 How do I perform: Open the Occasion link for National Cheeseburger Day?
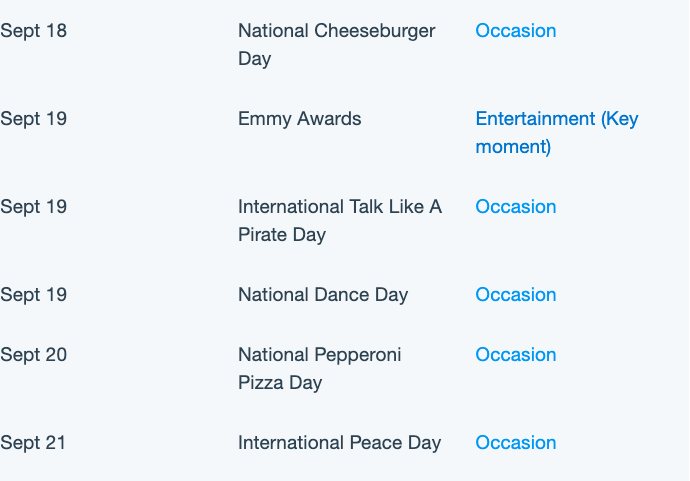pyautogui.click(x=516, y=31)
